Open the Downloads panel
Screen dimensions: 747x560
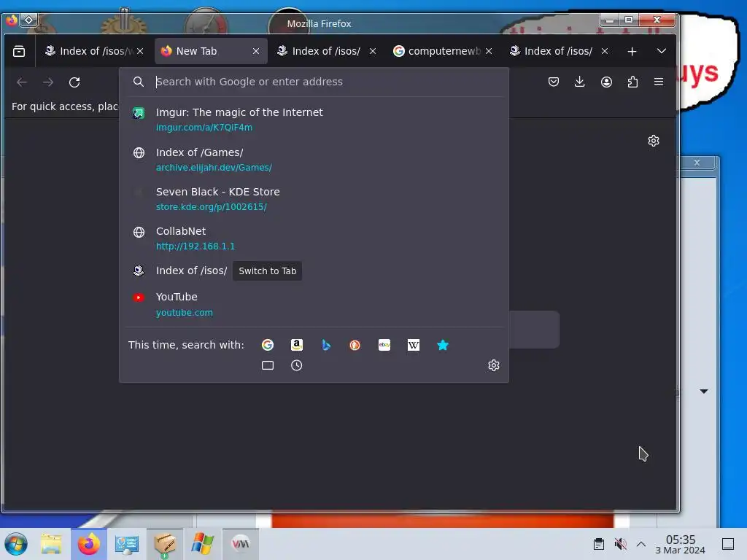click(x=580, y=82)
